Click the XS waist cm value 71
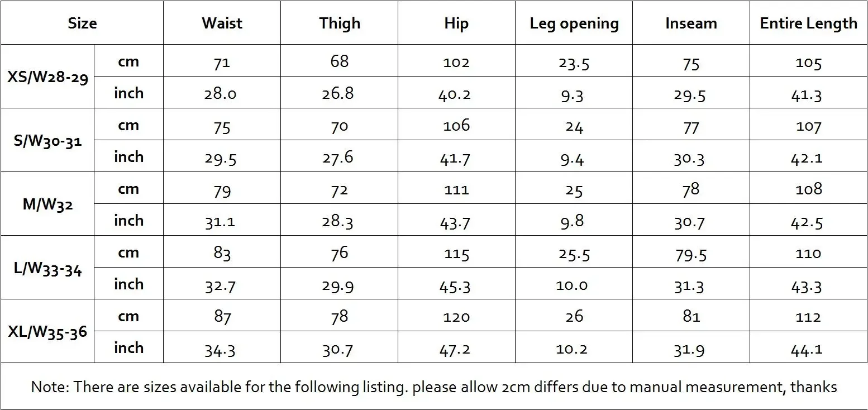Viewport: 868px width, 410px height. (222, 62)
